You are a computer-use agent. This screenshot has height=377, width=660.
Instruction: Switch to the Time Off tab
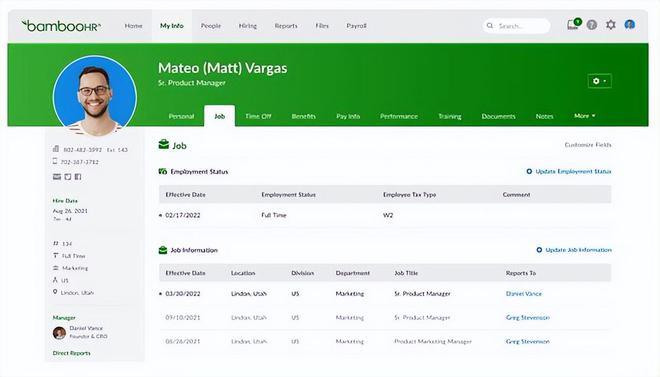pyautogui.click(x=258, y=116)
